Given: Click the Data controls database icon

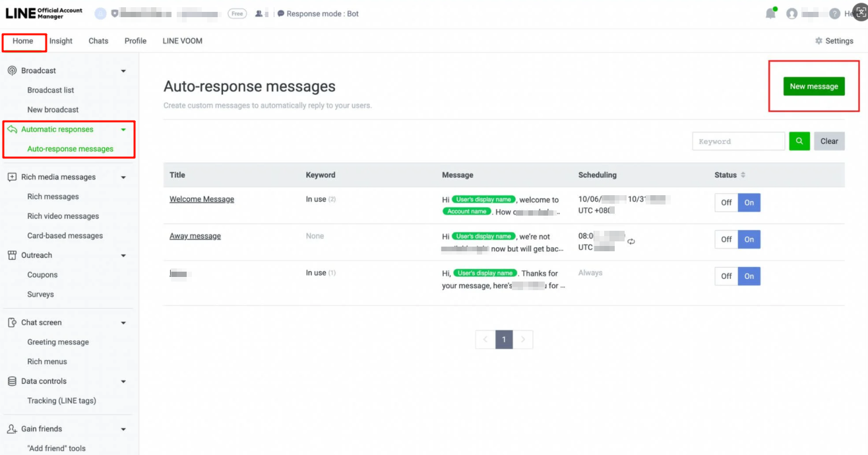Looking at the screenshot, I should click(x=12, y=381).
